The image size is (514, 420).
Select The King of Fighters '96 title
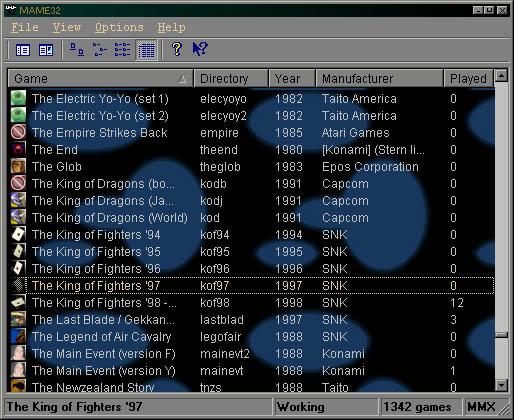click(96, 269)
